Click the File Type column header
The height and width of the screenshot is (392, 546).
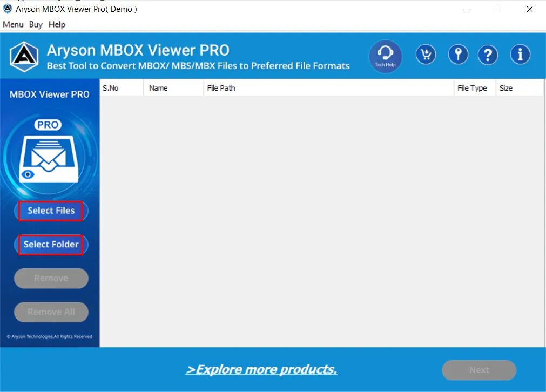(475, 87)
